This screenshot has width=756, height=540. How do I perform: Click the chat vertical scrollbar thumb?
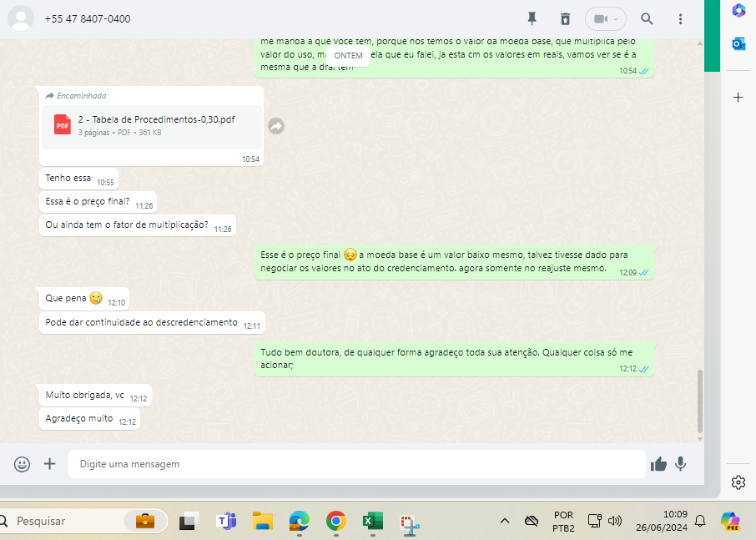click(700, 401)
